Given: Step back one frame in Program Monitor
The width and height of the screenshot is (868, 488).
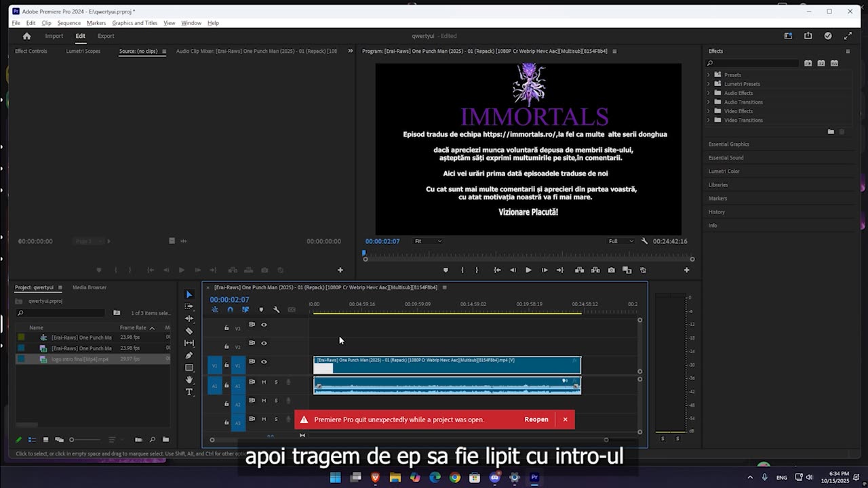Looking at the screenshot, I should [513, 270].
